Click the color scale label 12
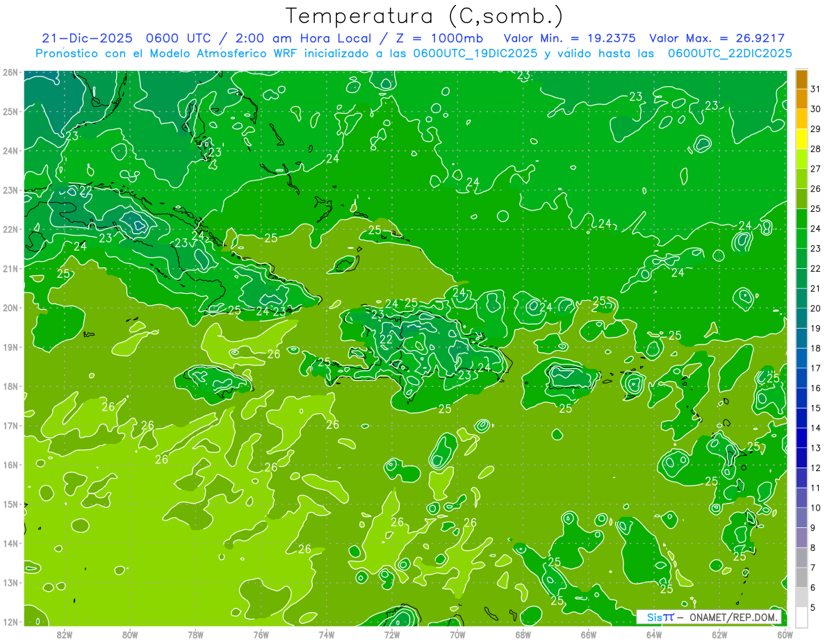This screenshot has width=834, height=644. point(815,468)
